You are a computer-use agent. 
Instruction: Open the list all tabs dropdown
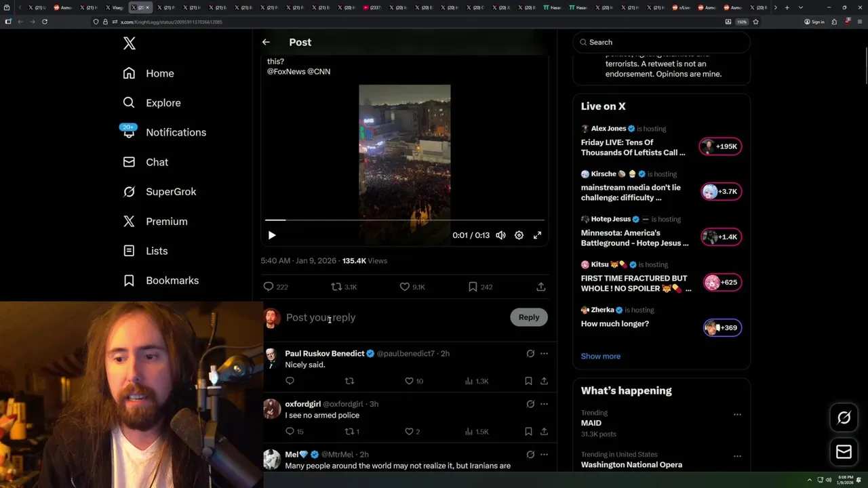pyautogui.click(x=801, y=7)
